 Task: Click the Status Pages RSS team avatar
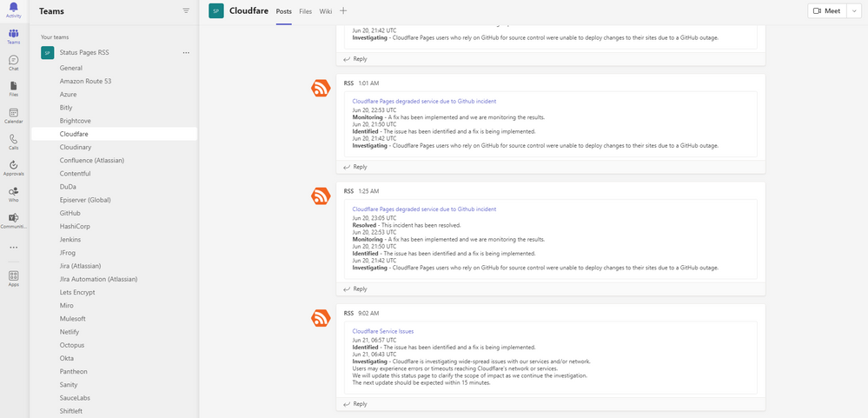(48, 53)
